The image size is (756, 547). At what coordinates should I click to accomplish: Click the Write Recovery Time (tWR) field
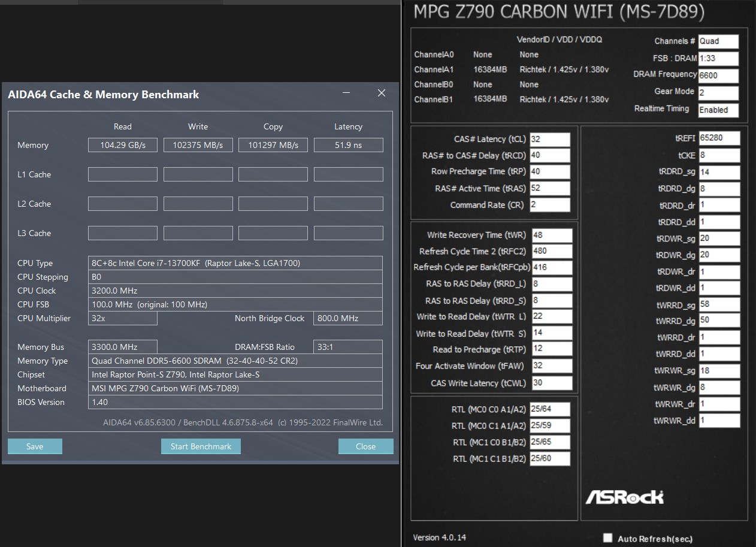(x=552, y=235)
